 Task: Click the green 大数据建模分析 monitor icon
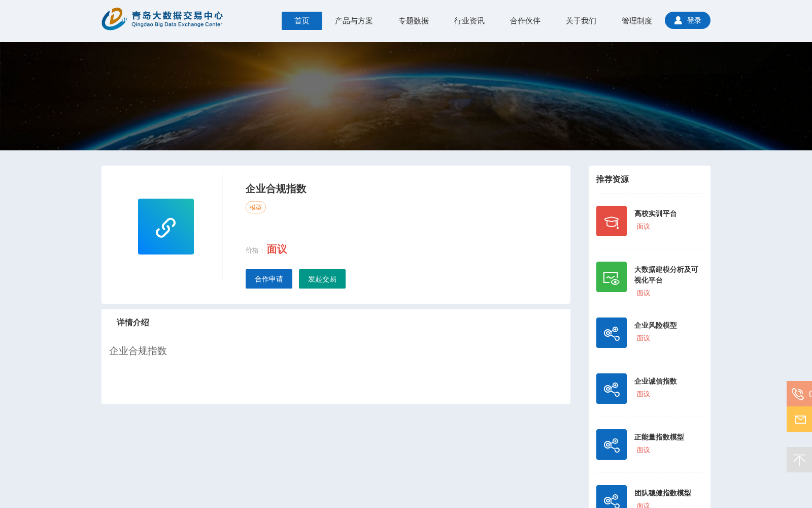tap(612, 277)
